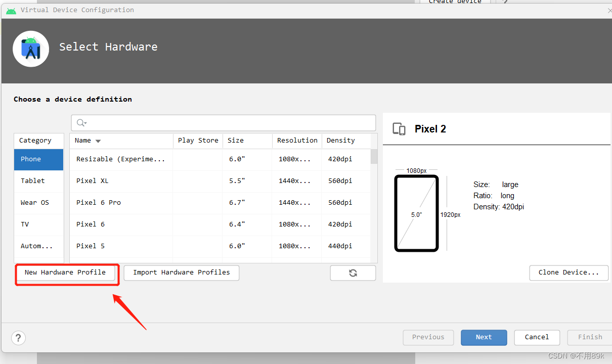The height and width of the screenshot is (364, 612).
Task: Click the Next button
Action: (484, 338)
